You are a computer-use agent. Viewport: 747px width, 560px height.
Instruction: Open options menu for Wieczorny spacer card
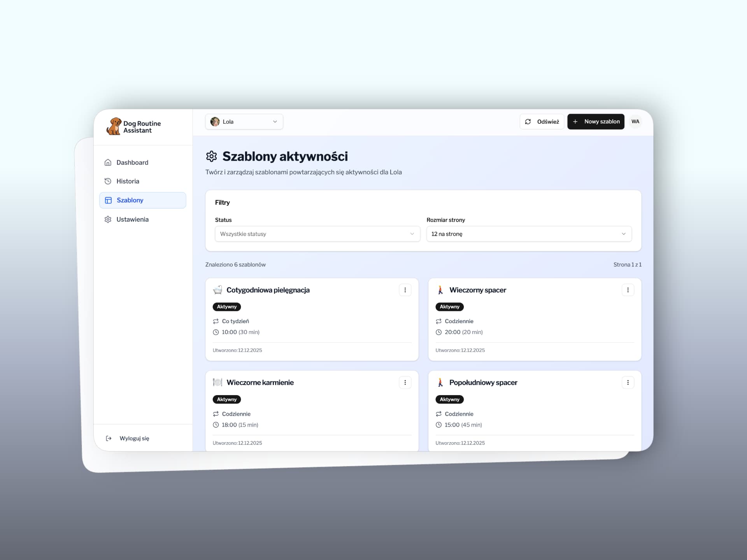click(x=628, y=290)
